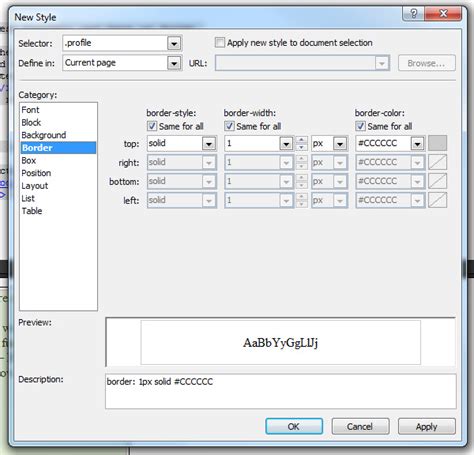Expand the top border-style dropdown

pyautogui.click(x=209, y=144)
